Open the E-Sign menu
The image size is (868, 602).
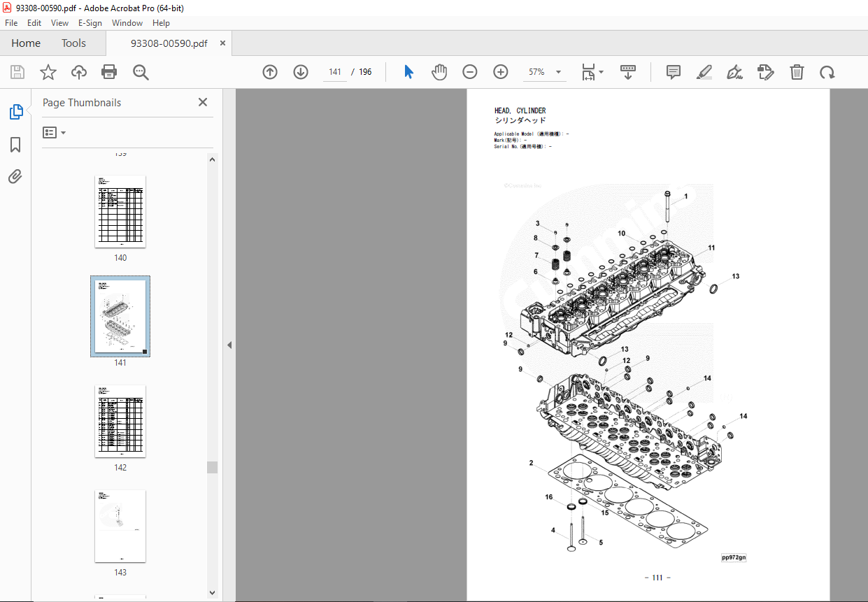point(90,22)
